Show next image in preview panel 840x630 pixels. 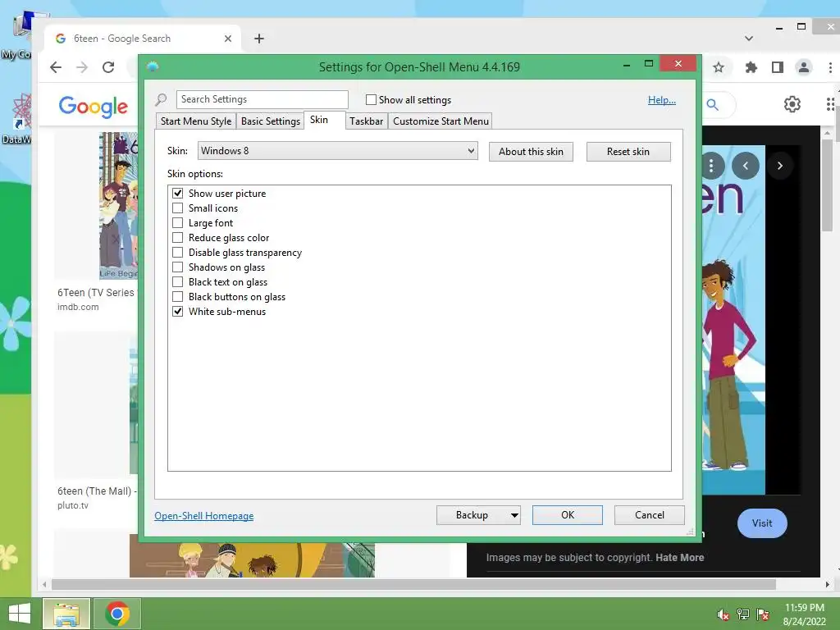coord(779,166)
